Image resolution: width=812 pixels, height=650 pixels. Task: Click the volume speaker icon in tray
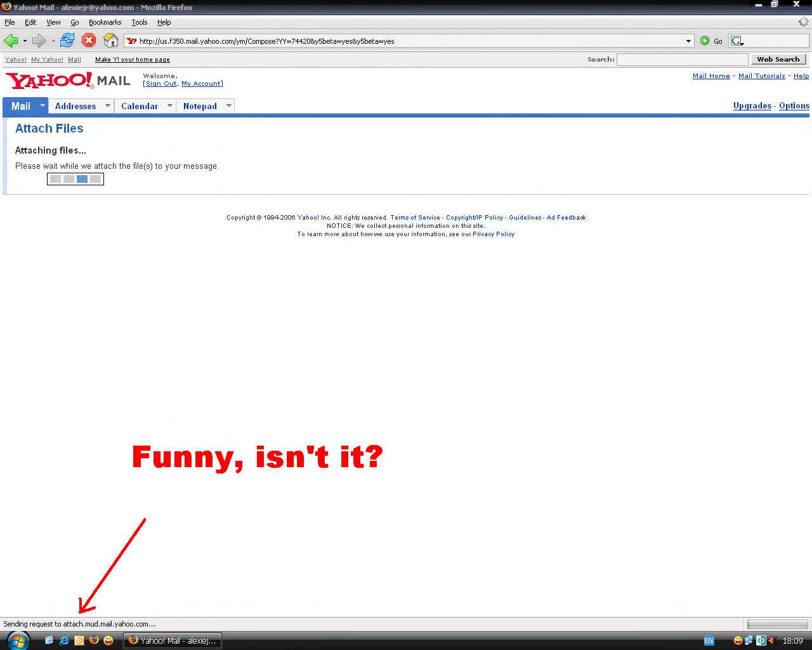tap(772, 641)
